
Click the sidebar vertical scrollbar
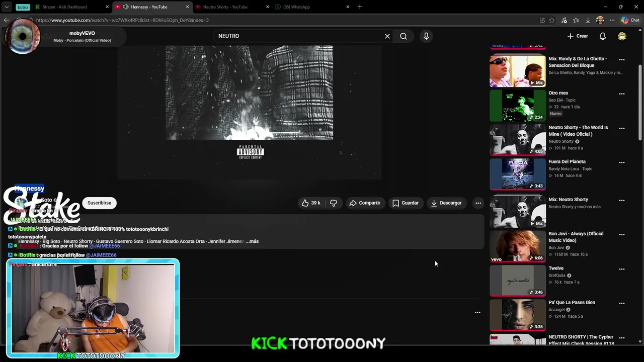point(640,103)
